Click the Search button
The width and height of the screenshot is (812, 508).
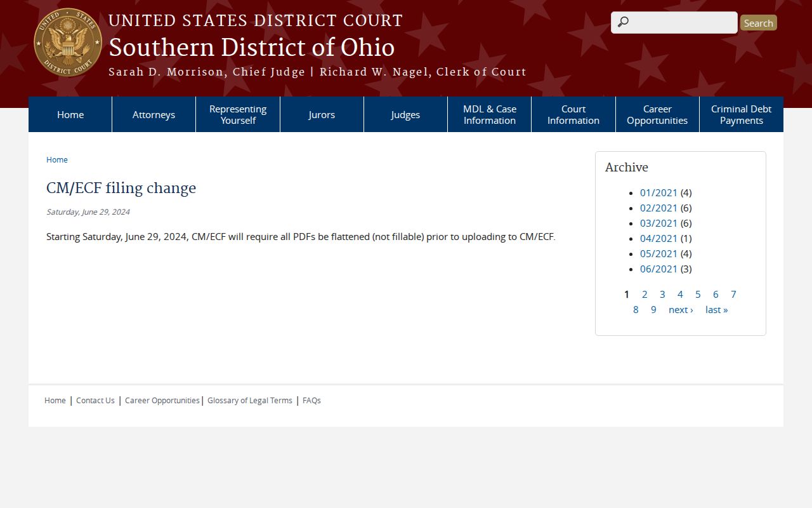pos(758,23)
